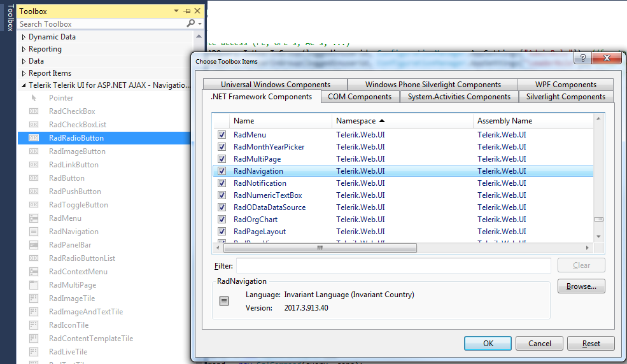Open the Toolbox window position dropdown arrow
The height and width of the screenshot is (364, 627).
tap(176, 11)
